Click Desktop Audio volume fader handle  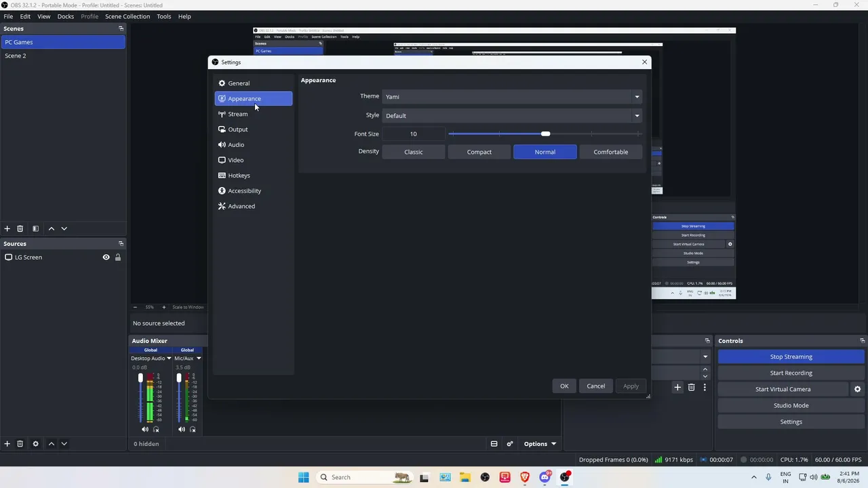tap(140, 378)
